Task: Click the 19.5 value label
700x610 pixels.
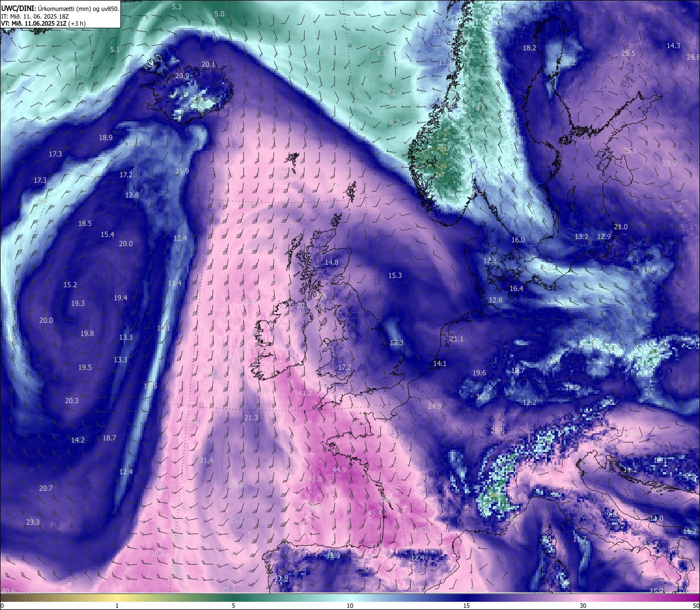Action: click(x=85, y=367)
